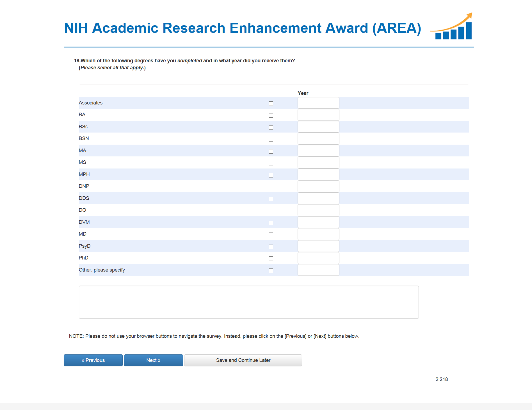Select the MS year input box
The width and height of the screenshot is (532, 410).
318,163
